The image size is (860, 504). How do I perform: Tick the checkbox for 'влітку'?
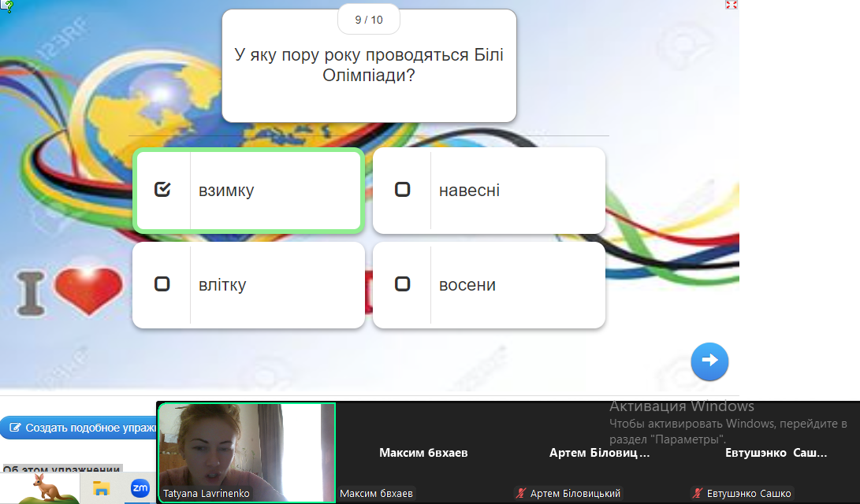162,284
